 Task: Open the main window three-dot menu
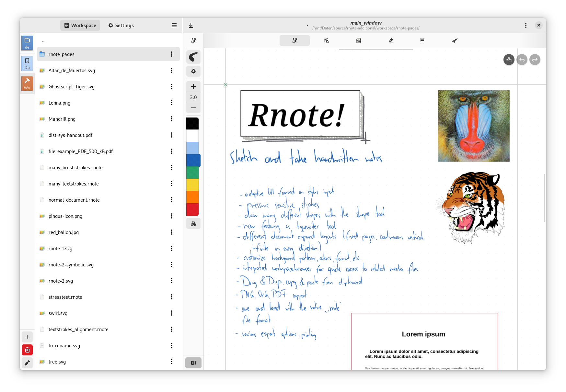click(526, 25)
